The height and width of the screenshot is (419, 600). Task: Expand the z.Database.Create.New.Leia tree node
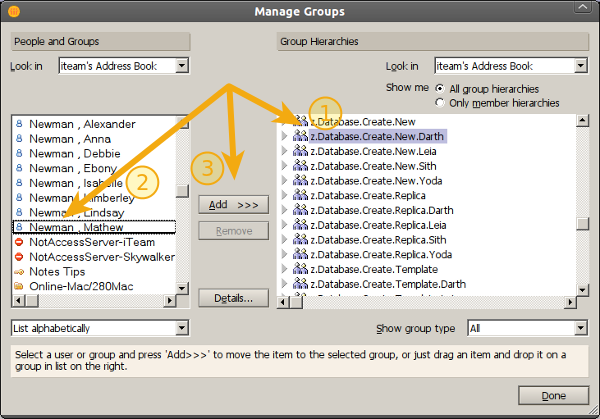(x=284, y=151)
